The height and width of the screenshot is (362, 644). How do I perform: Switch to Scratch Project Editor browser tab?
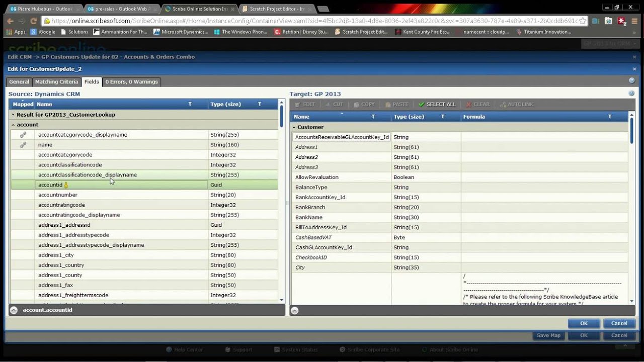pyautogui.click(x=277, y=9)
